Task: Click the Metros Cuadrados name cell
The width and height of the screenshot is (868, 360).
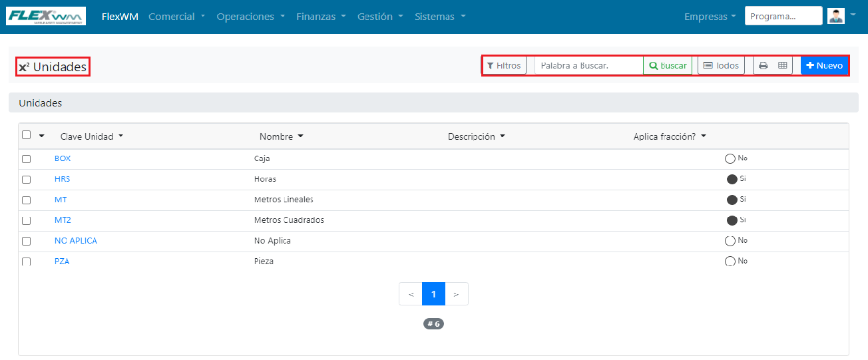Action: click(289, 220)
